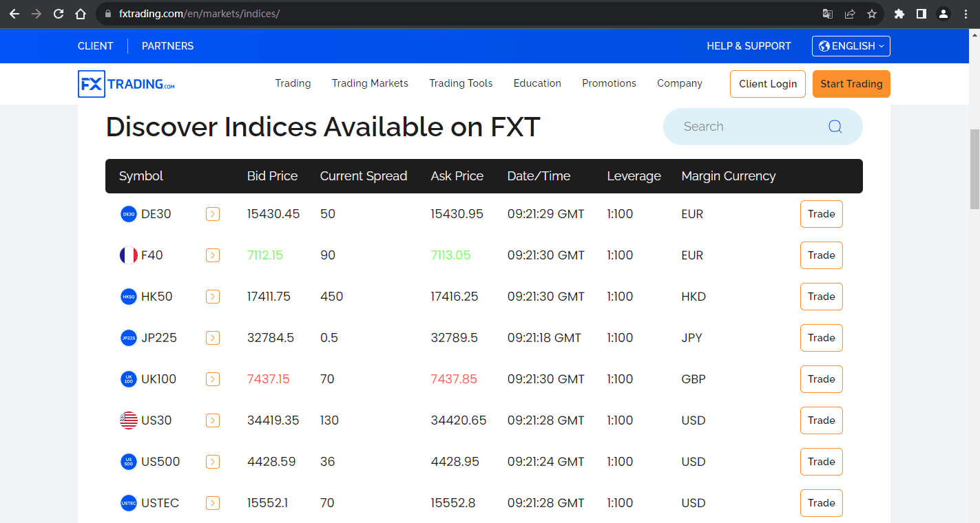Image resolution: width=980 pixels, height=523 pixels.
Task: Open the Trading Markets menu
Action: pos(370,83)
